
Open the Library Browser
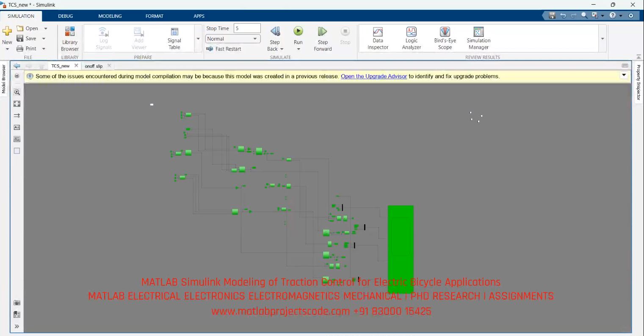click(x=69, y=37)
